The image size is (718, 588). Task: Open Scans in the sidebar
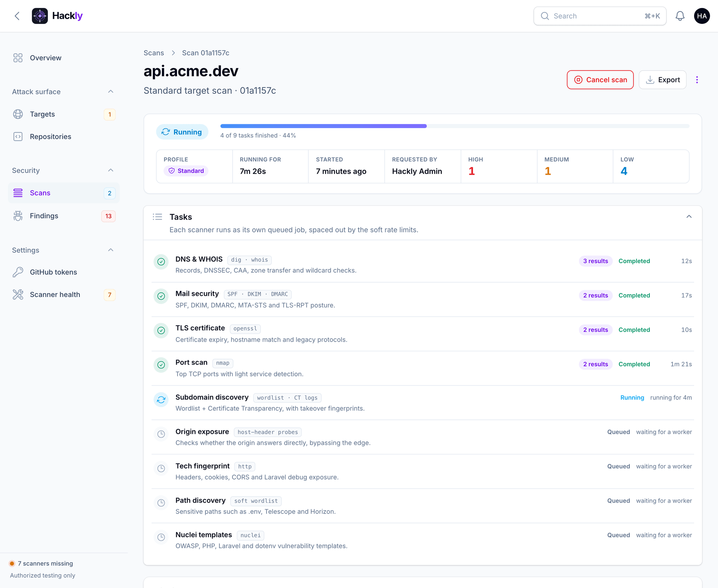64,193
